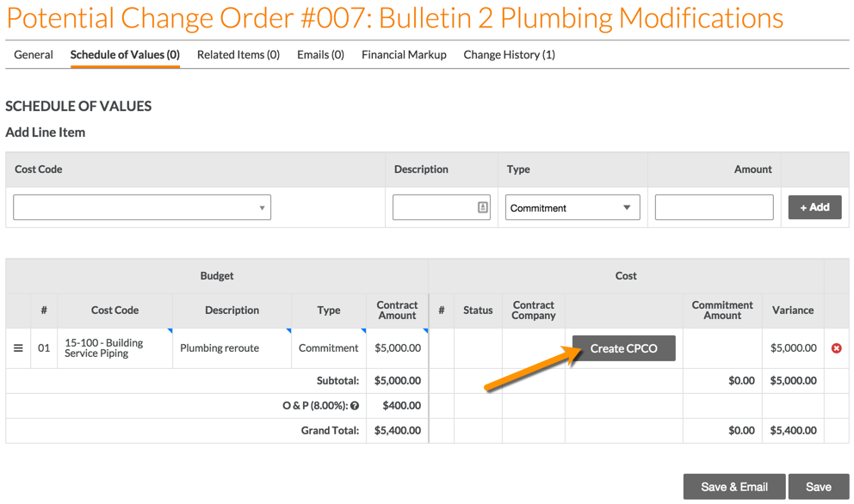854x504 pixels.
Task: Click inside the Description text field
Action: 435,206
